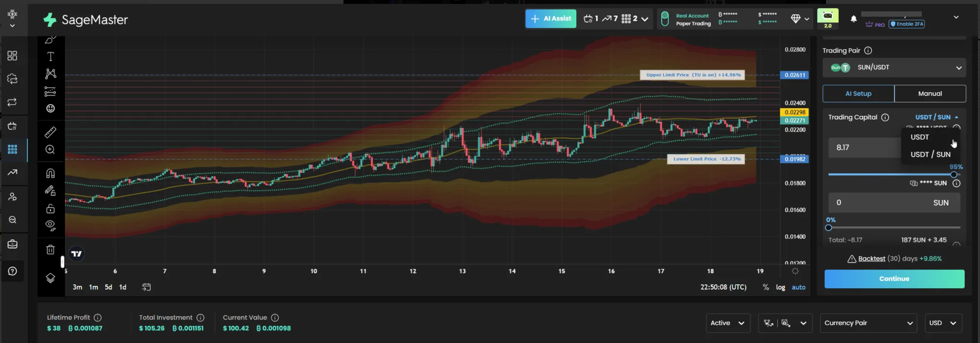The image size is (980, 343).
Task: Switch to the Manual tab
Action: (930, 94)
